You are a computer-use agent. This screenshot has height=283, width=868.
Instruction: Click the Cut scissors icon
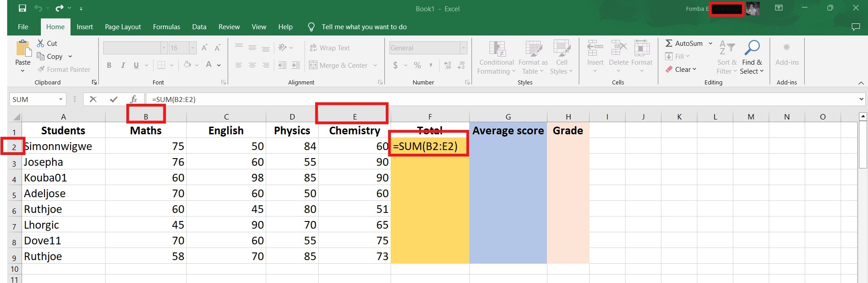click(40, 44)
